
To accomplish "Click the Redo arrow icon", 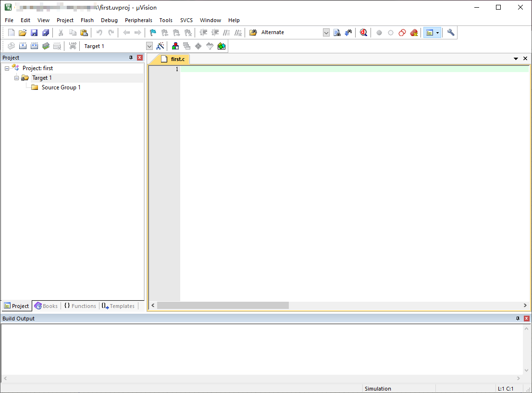I will pyautogui.click(x=111, y=33).
